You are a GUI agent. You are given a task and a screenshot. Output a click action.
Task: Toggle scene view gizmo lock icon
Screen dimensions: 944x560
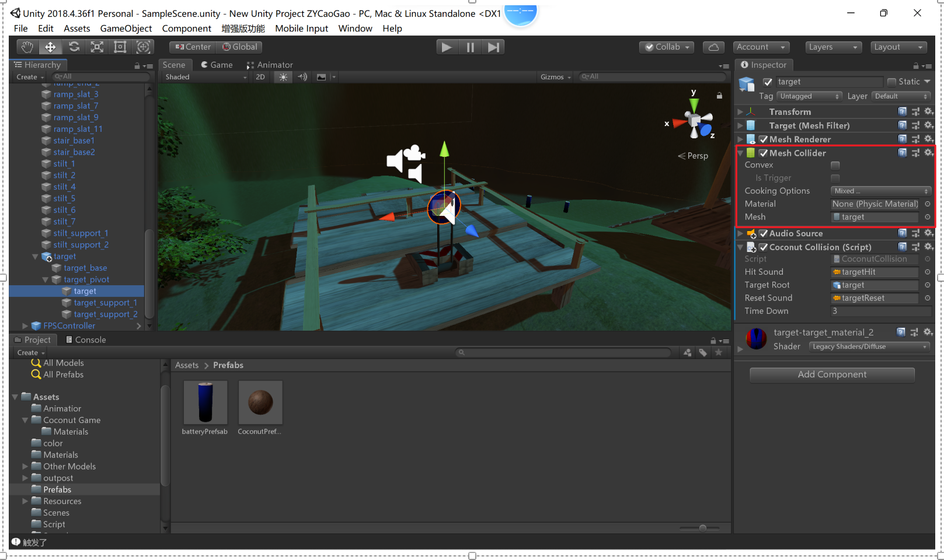(x=719, y=95)
